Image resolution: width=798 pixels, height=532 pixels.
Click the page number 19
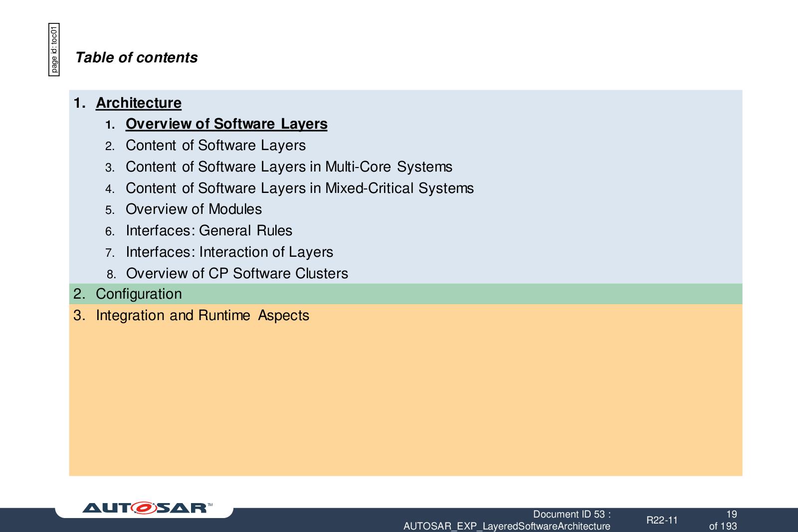click(x=731, y=514)
